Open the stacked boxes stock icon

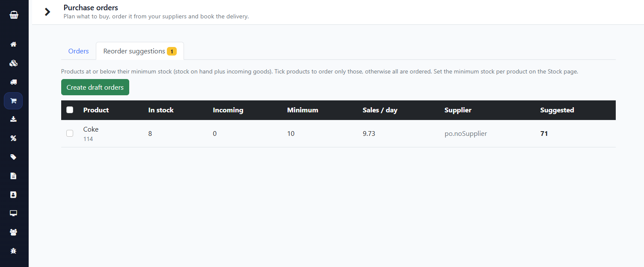[13, 63]
